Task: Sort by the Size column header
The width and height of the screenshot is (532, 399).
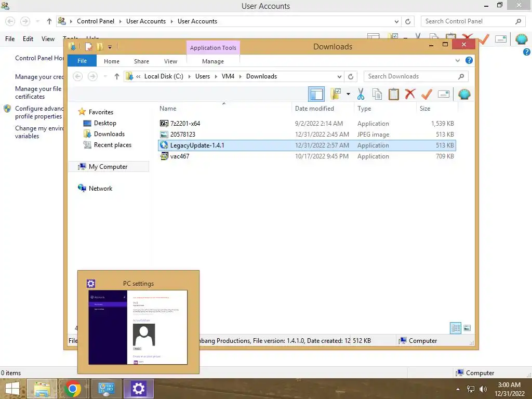Action: [x=425, y=109]
